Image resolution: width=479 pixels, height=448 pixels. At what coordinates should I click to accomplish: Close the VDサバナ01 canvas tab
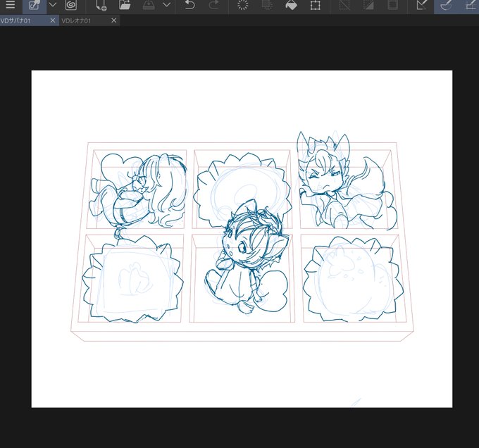[53, 20]
